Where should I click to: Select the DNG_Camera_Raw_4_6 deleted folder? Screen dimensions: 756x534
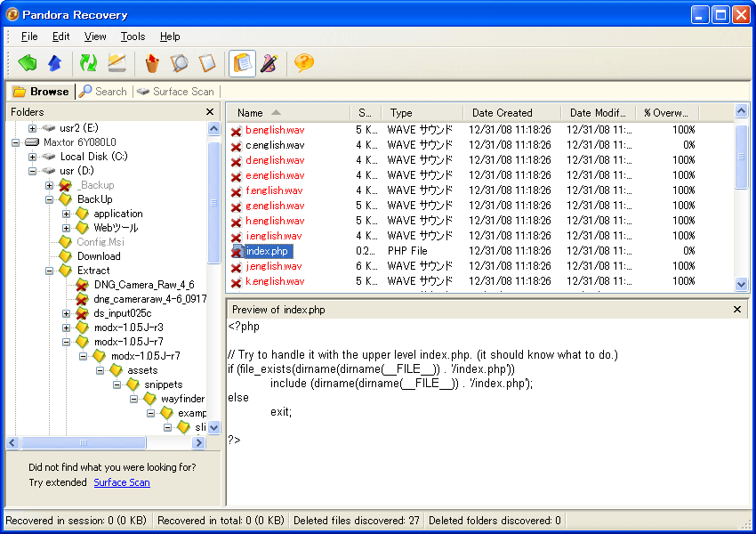point(144,285)
